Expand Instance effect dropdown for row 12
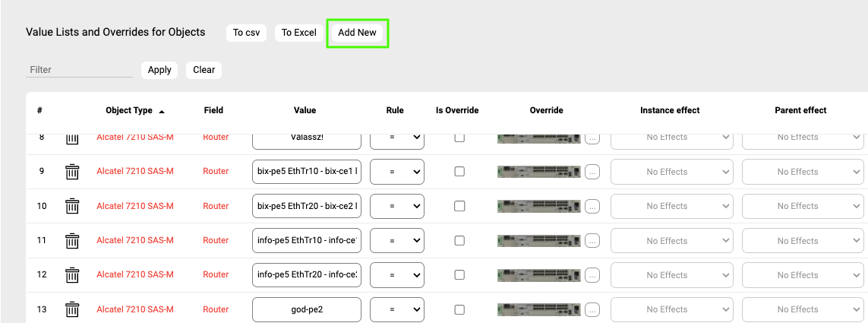Screen dimensions: 868x323 [672, 275]
